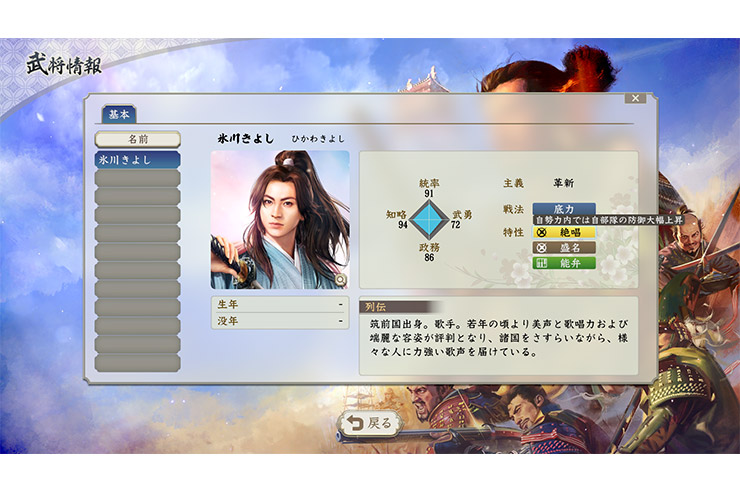Viewport: 740px width, 493px height.
Task: Click the magnifier icon on the portrait
Action: tap(341, 280)
